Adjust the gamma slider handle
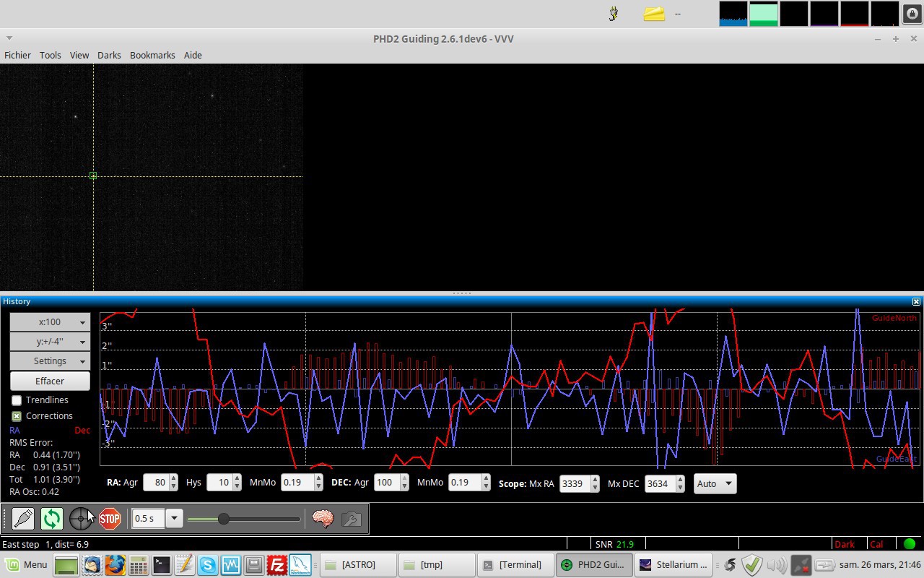This screenshot has width=924, height=578. tap(224, 519)
